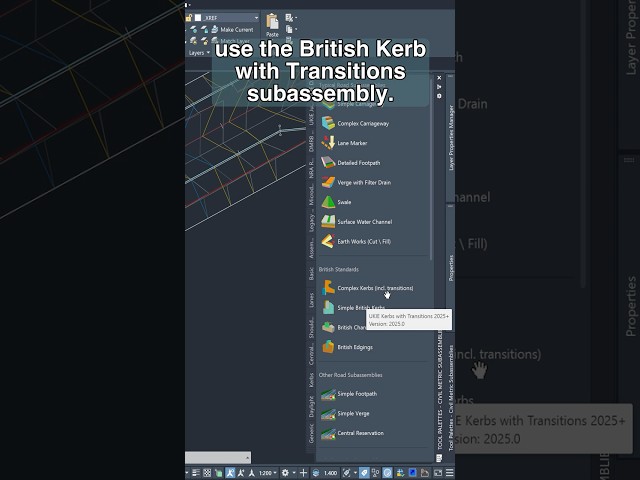Image resolution: width=640 pixels, height=480 pixels.
Task: Click the Make Current layer button
Action: point(232,29)
